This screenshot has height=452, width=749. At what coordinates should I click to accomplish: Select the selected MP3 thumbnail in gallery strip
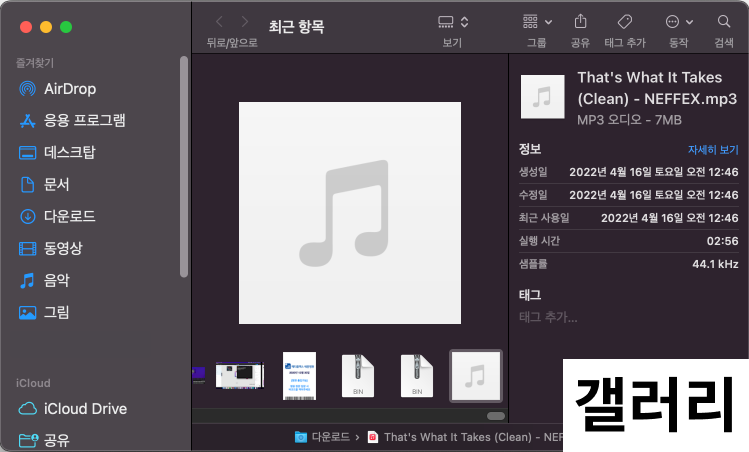(476, 376)
